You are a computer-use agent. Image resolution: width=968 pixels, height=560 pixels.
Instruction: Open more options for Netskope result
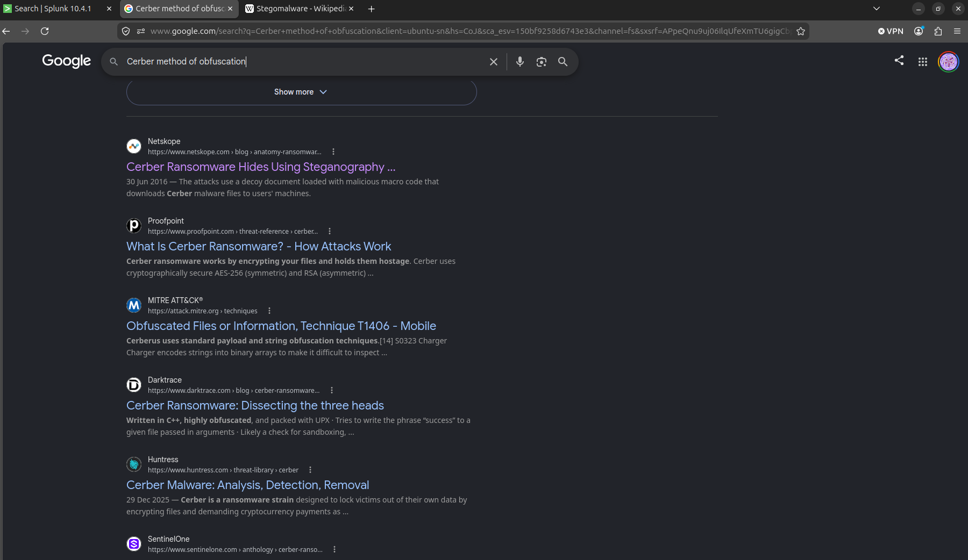point(333,152)
